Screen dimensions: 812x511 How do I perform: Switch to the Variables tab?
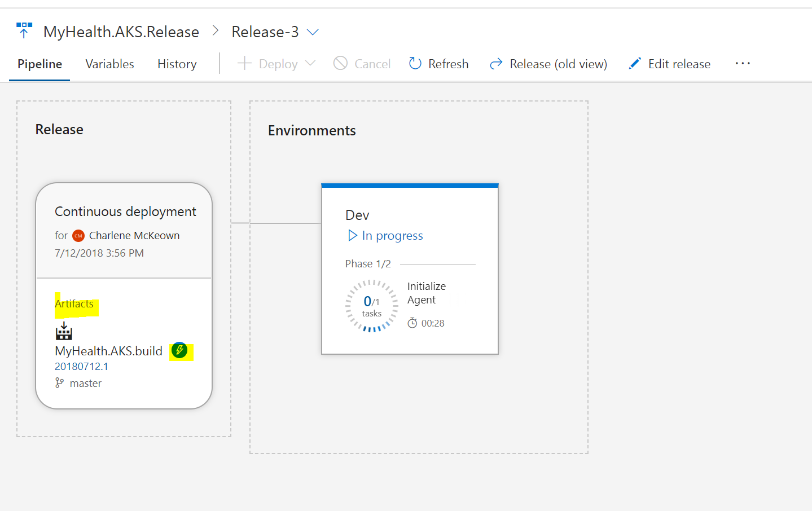[x=109, y=64]
